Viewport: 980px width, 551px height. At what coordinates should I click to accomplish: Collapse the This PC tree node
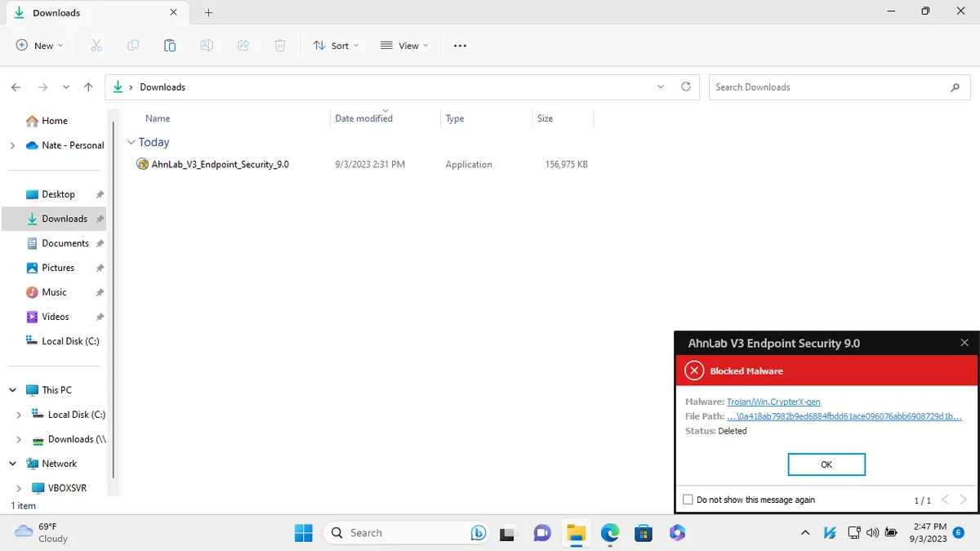12,390
